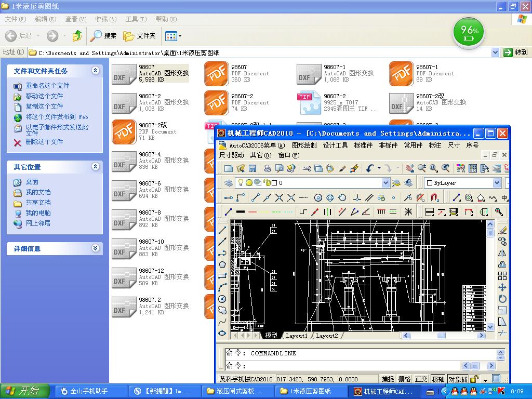Switch to the Layout1 tab
532x399 pixels.
[x=297, y=336]
